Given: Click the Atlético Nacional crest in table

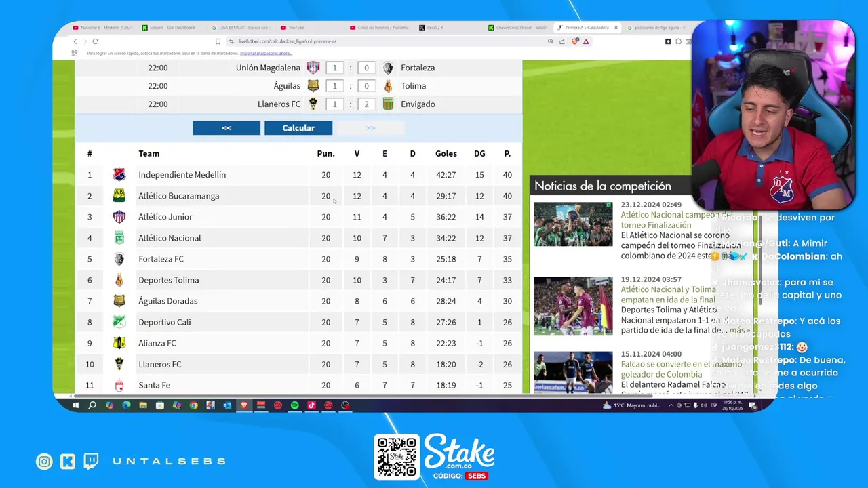Looking at the screenshot, I should point(119,238).
